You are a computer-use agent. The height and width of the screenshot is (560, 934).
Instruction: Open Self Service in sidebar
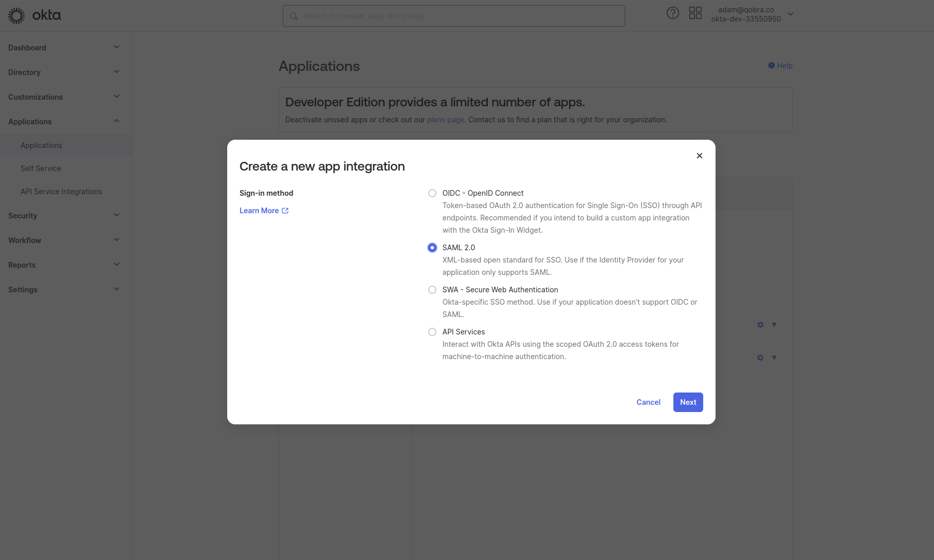pos(41,169)
